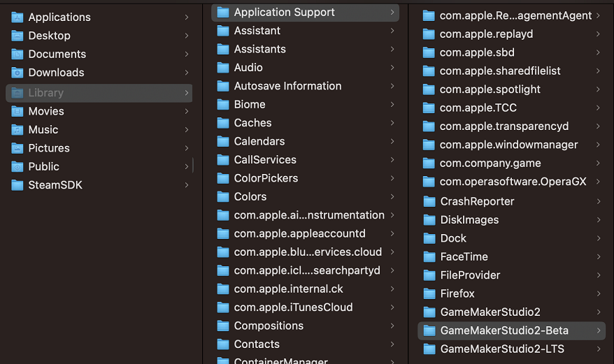Viewport: 614px width, 364px height.
Task: Click the CrashReporter folder icon
Action: coord(429,201)
